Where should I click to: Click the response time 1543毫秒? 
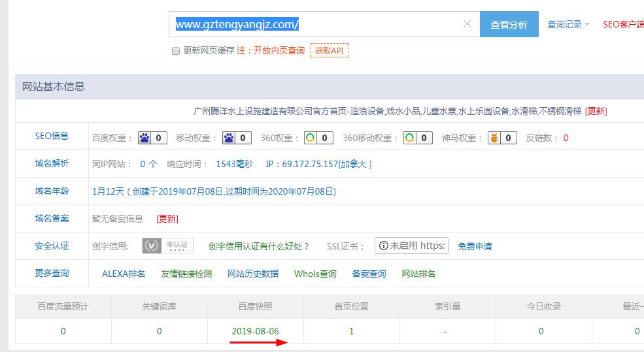click(235, 164)
